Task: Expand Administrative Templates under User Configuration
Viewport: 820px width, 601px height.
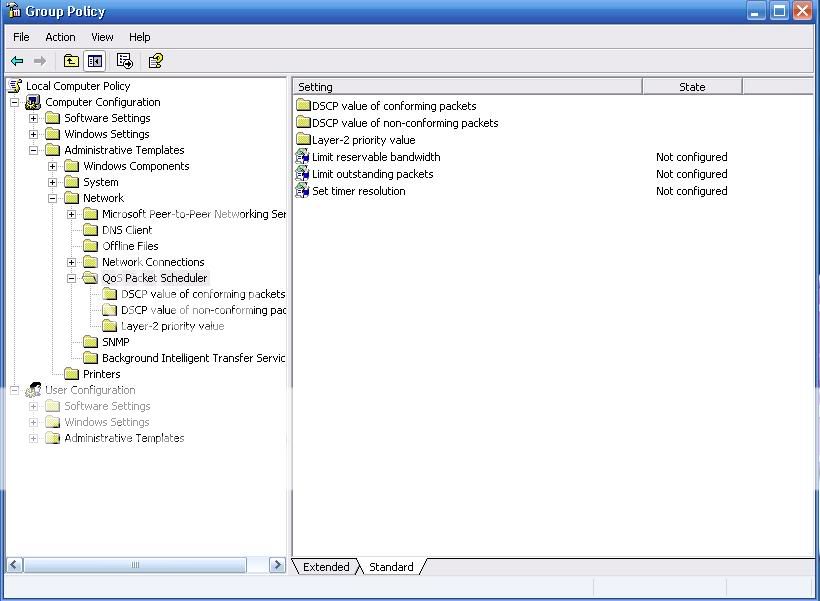Action: click(33, 438)
